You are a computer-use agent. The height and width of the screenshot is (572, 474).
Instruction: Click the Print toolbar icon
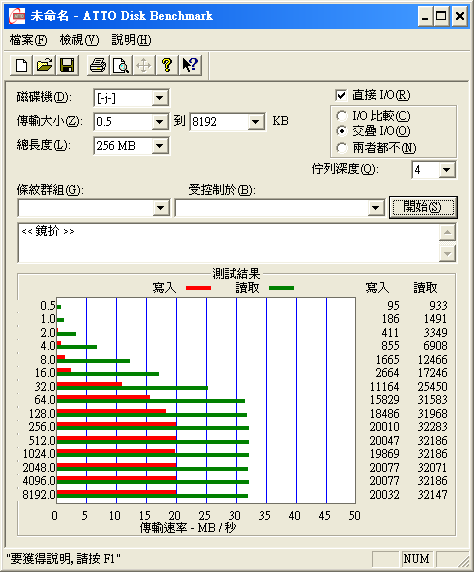click(98, 66)
